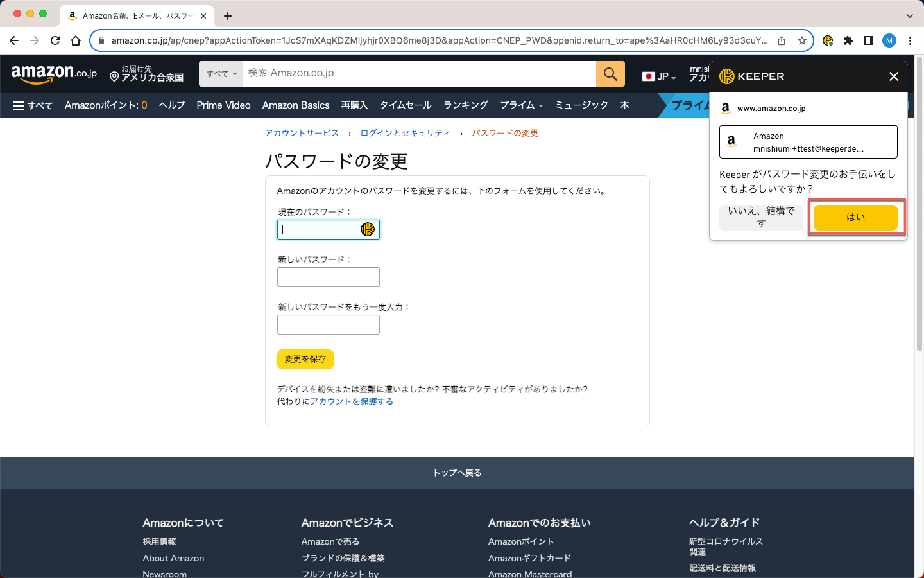
Task: Click the Amazon.co.jp logo
Action: [x=54, y=74]
